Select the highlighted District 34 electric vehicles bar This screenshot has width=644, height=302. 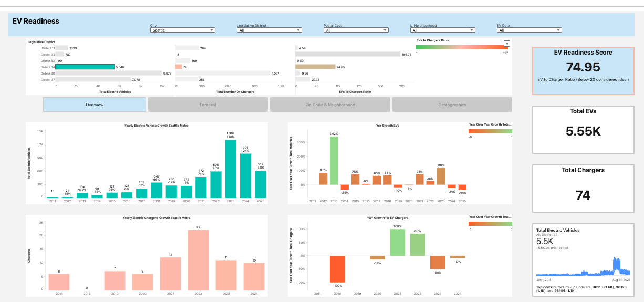tap(85, 67)
